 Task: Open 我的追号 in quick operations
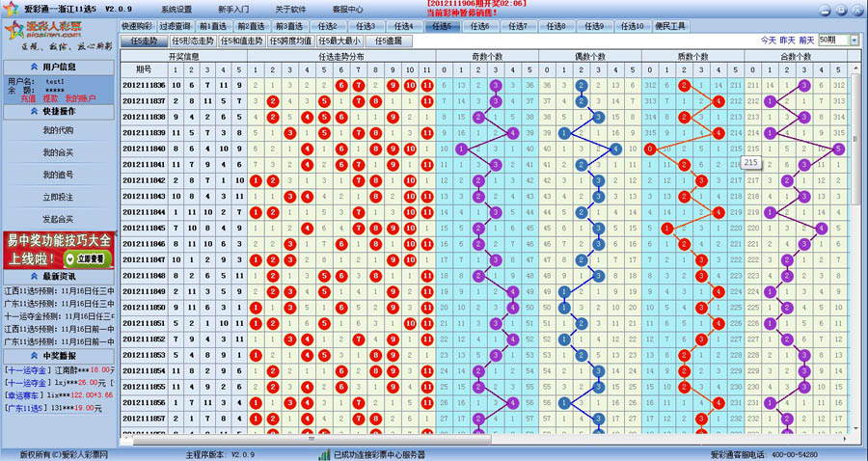(x=58, y=175)
